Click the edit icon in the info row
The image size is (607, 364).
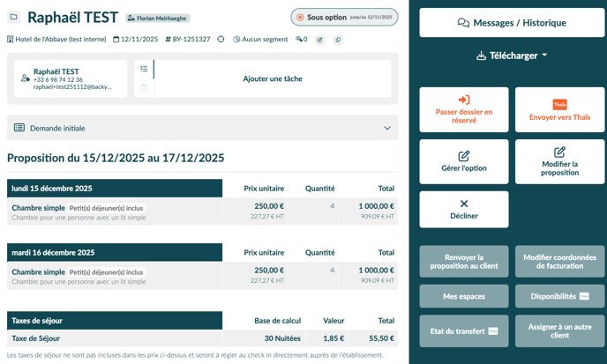(319, 40)
